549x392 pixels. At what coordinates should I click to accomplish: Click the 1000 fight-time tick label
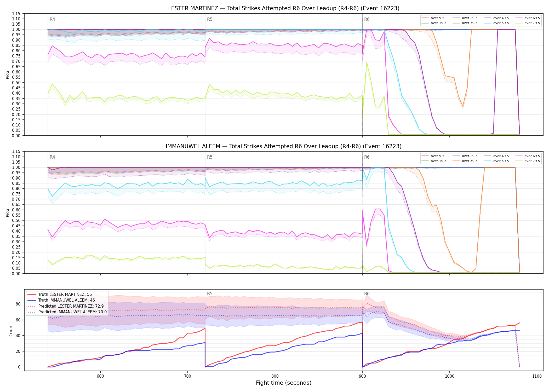tap(450, 376)
